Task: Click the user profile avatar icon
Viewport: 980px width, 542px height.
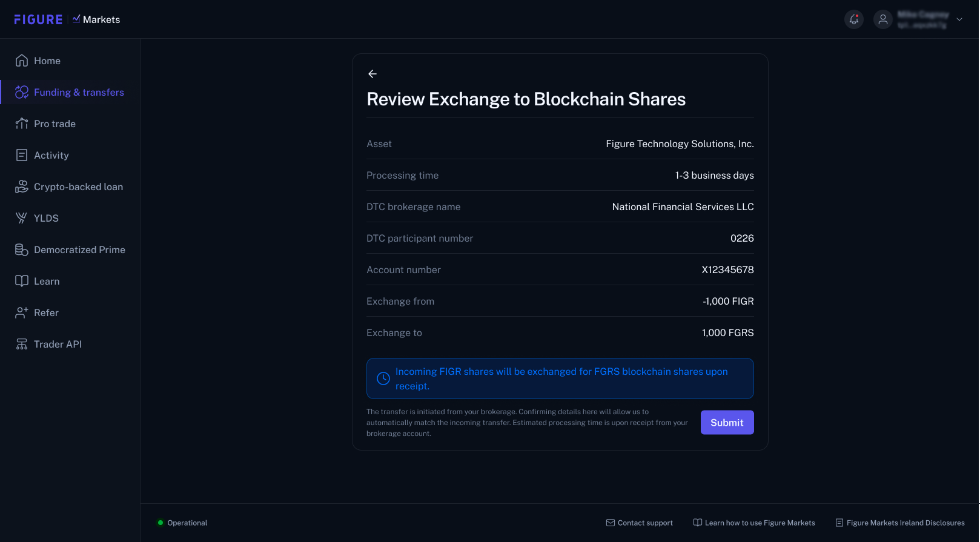Action: coord(883,19)
